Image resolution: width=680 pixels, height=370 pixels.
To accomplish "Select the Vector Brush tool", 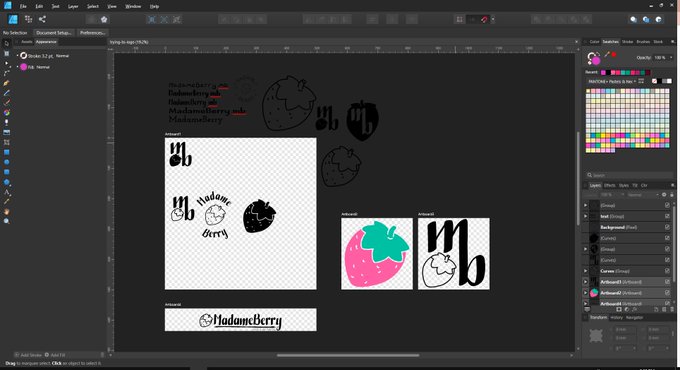I will tap(7, 103).
